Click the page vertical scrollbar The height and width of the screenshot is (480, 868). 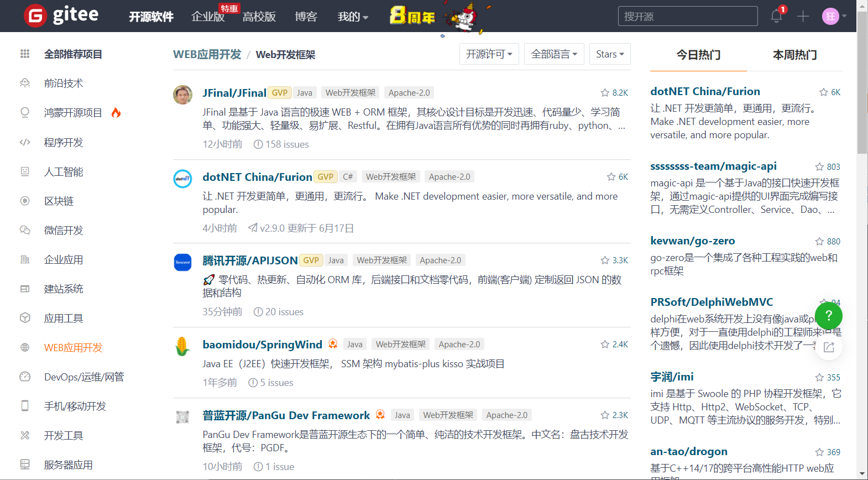(862, 83)
